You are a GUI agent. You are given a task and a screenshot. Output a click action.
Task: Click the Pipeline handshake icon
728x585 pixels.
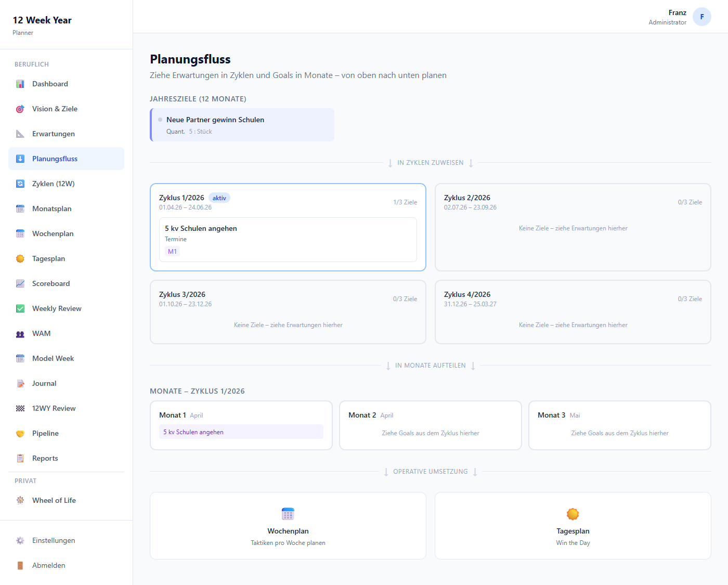click(20, 433)
